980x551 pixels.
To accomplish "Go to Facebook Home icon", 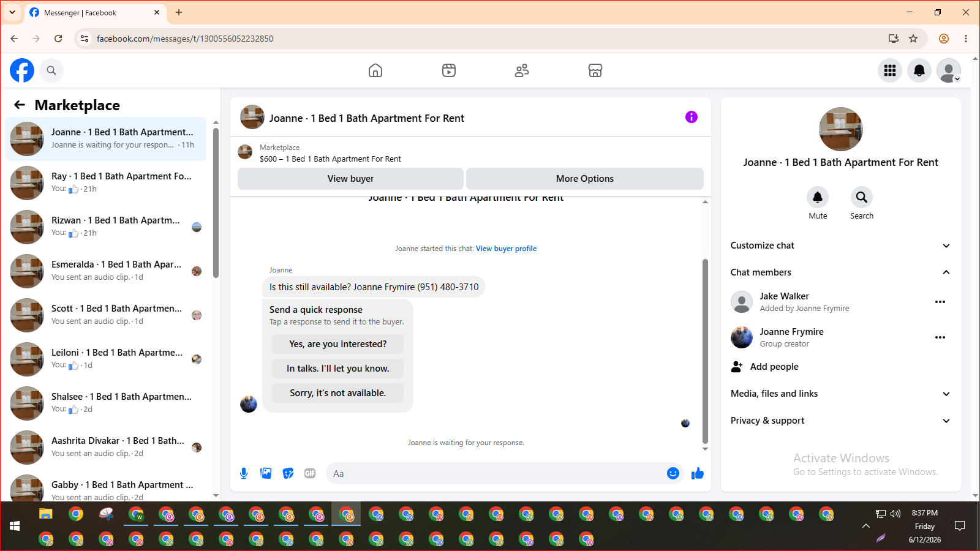I will coord(375,70).
